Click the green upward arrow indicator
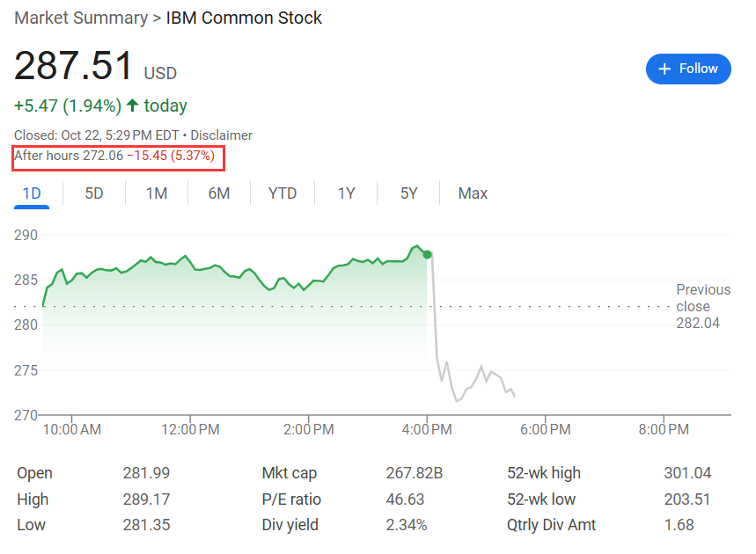Image resolution: width=756 pixels, height=554 pixels. click(132, 106)
